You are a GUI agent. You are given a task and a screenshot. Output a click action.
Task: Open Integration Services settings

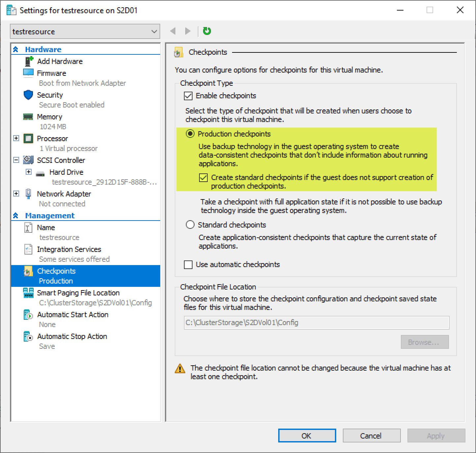pyautogui.click(x=69, y=249)
